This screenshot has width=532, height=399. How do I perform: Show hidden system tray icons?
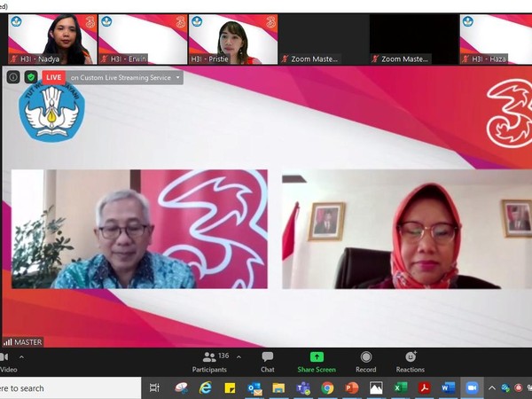pos(492,387)
